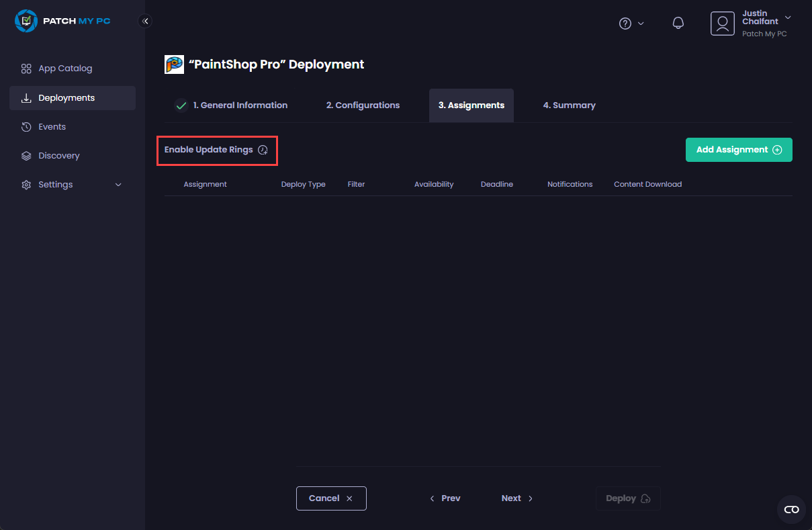Select the Deployments icon in the sidebar

tap(26, 97)
